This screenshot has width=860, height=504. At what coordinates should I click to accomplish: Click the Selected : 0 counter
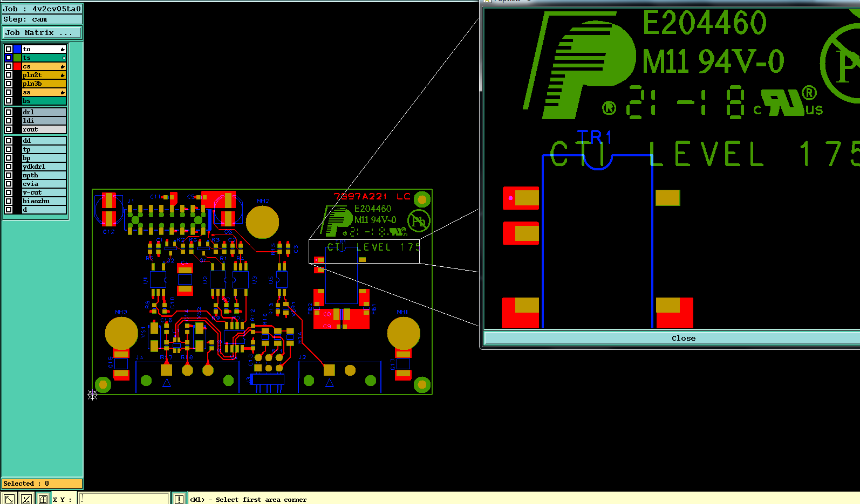(x=42, y=484)
